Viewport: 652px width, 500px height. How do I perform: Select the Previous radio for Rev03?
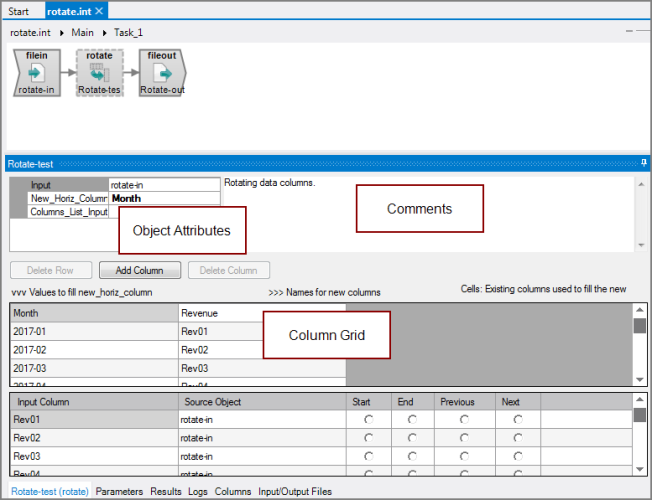pos(464,456)
